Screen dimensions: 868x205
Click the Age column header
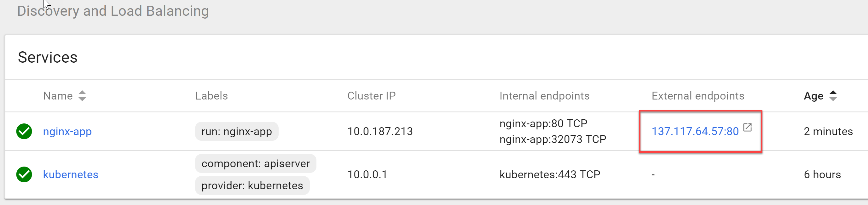[x=813, y=96]
